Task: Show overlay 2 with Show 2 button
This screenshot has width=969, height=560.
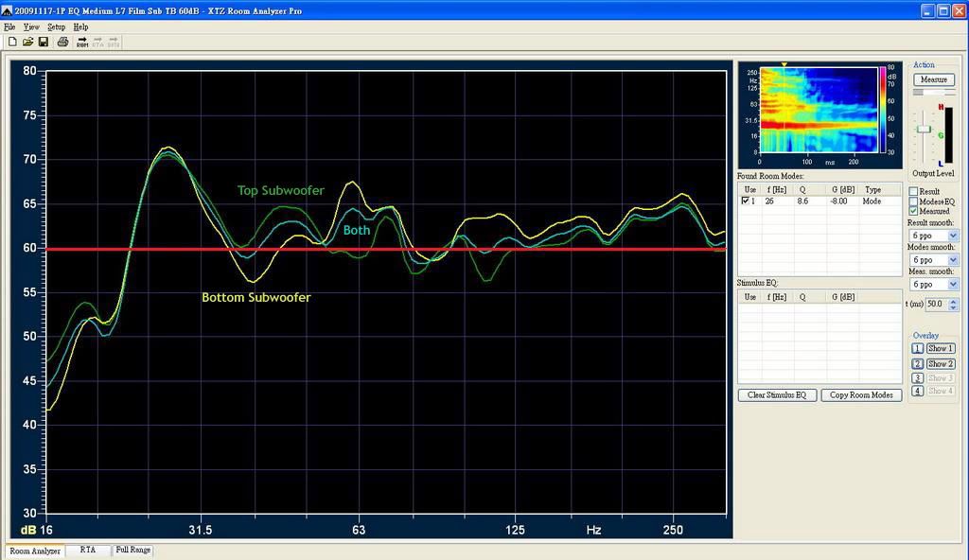Action: pyautogui.click(x=941, y=364)
